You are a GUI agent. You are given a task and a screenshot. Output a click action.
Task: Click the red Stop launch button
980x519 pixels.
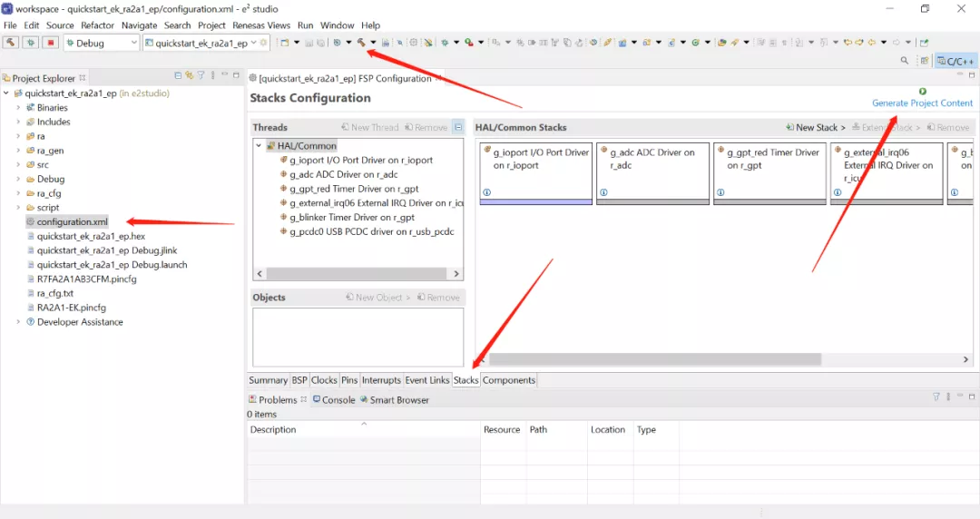tap(51, 43)
